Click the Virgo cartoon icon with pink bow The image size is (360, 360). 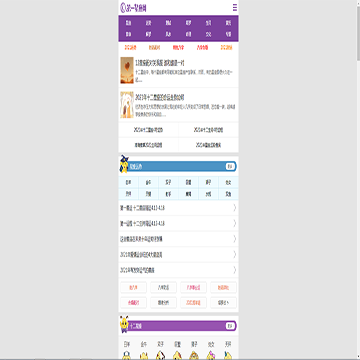click(x=211, y=356)
